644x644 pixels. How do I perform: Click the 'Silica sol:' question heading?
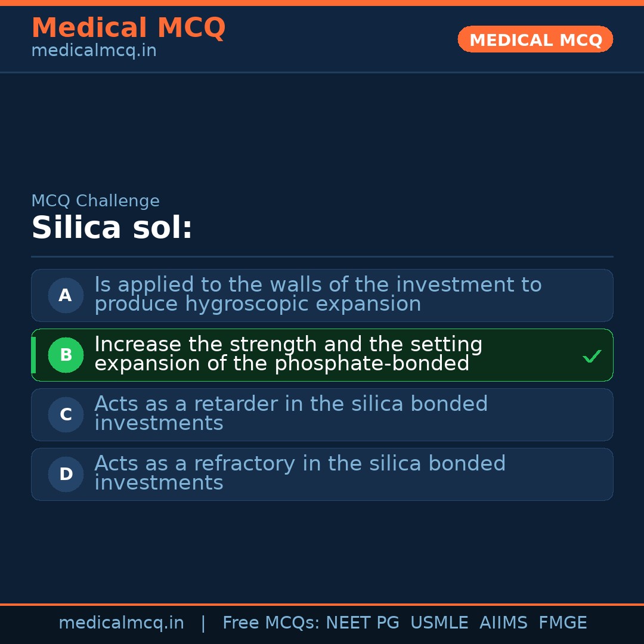coord(112,228)
